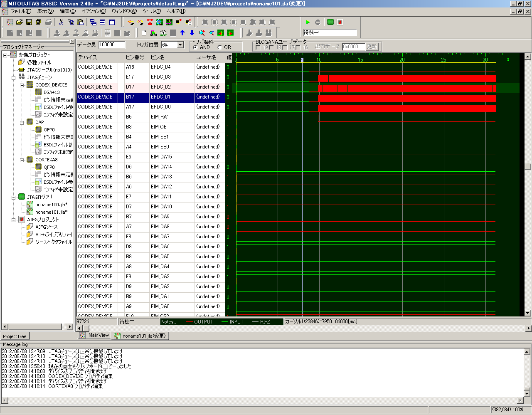Click the blue up arrow icon
The width and height of the screenshot is (532, 415).
click(182, 33)
